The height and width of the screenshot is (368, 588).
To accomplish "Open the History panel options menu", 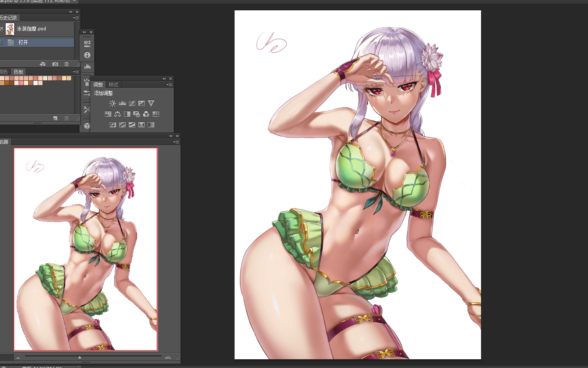I will pos(76,18).
